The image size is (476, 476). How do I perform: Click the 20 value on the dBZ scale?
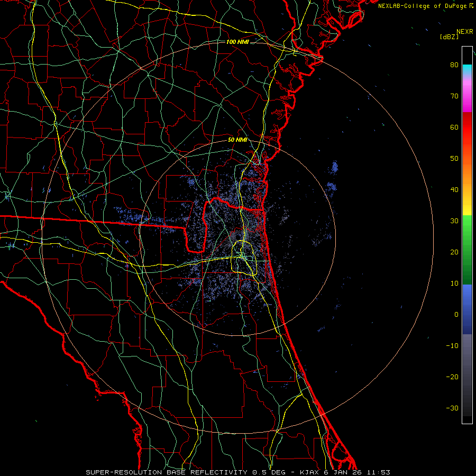click(454, 252)
